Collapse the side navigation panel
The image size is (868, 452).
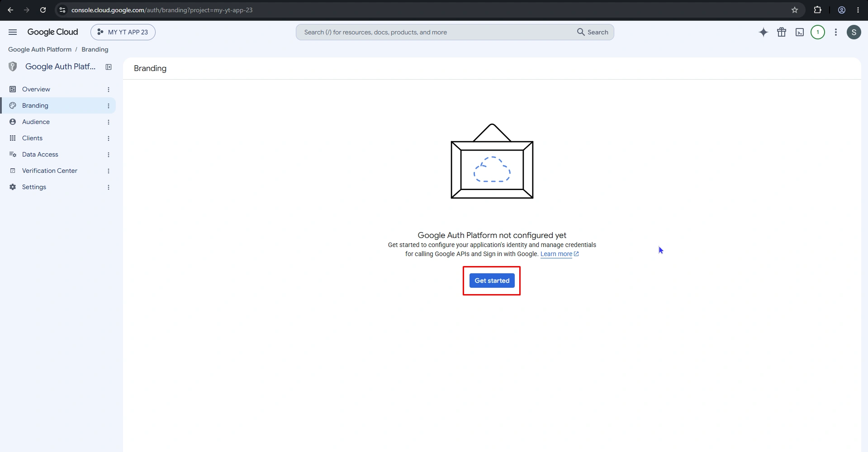coord(109,67)
